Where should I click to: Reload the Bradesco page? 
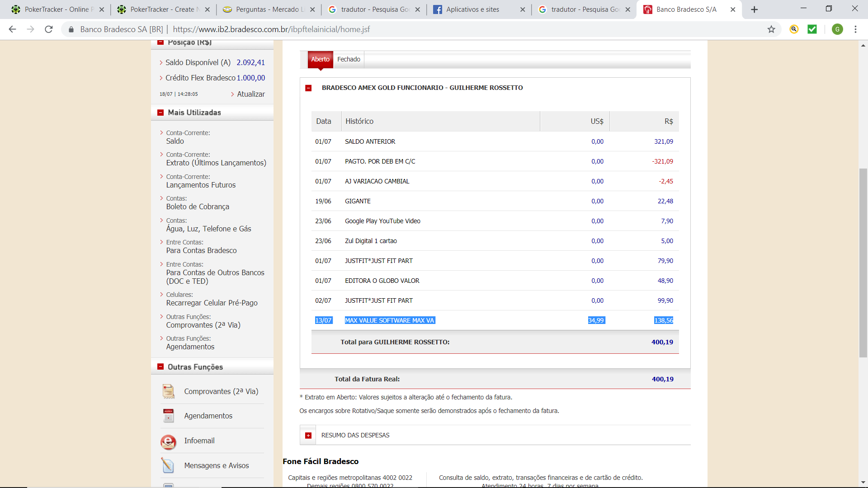pos(49,29)
